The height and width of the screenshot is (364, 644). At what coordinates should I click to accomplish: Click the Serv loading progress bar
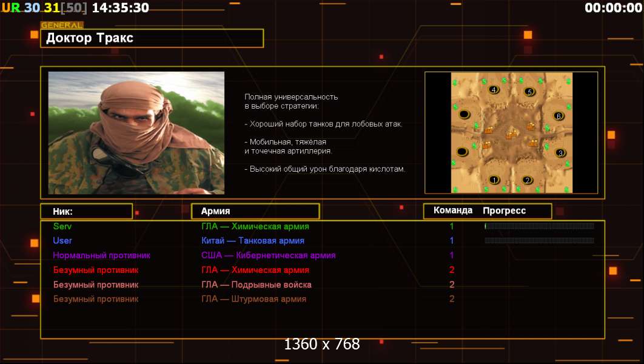(x=539, y=226)
